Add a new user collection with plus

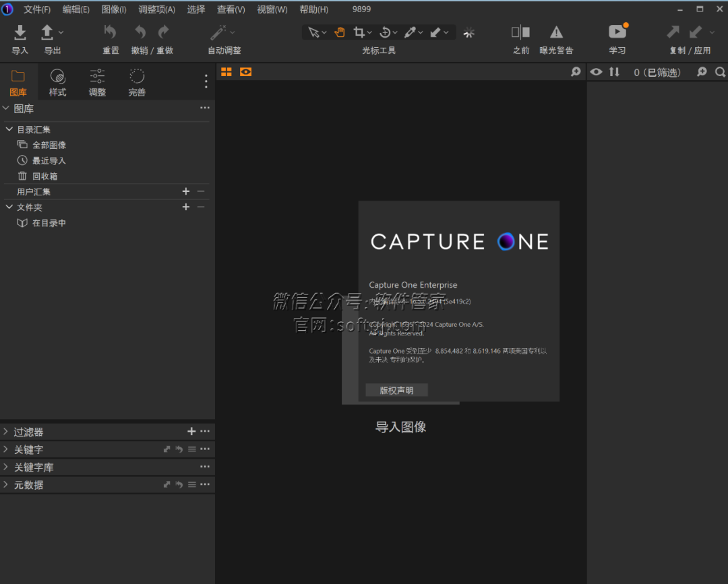pyautogui.click(x=186, y=191)
